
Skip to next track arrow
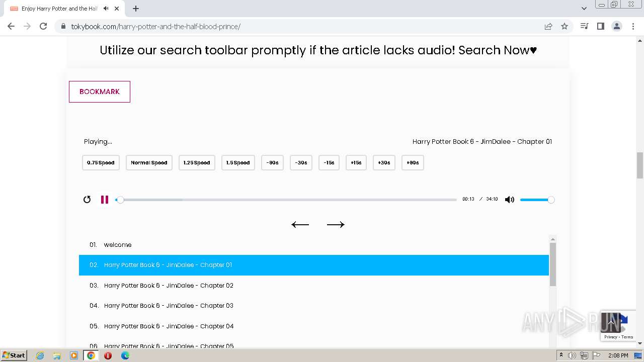pyautogui.click(x=336, y=225)
